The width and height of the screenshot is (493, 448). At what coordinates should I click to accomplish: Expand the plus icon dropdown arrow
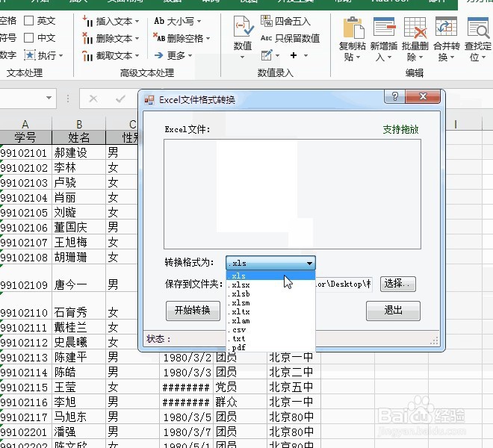point(306,56)
